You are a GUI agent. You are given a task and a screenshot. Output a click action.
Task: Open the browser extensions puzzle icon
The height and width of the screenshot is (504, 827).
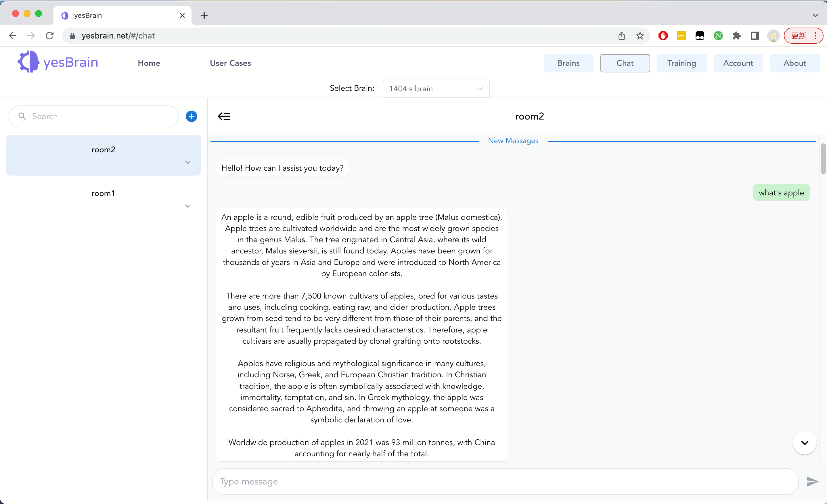(736, 36)
